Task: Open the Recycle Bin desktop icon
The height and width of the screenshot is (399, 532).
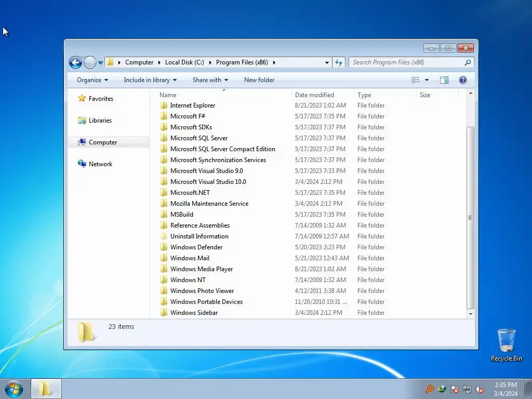Action: [x=506, y=345]
